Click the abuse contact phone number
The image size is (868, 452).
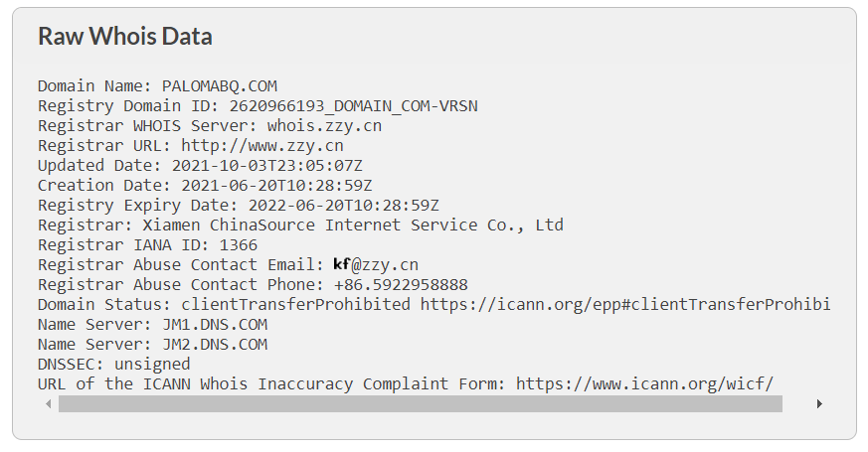coord(401,285)
